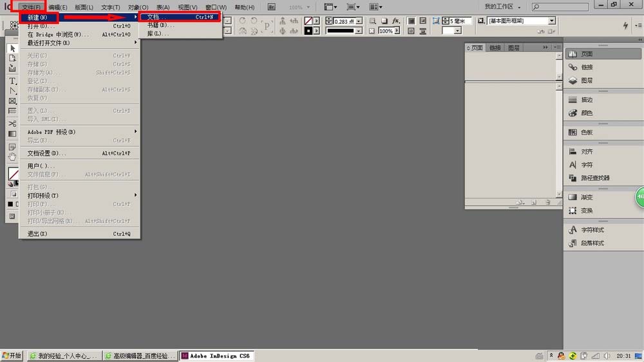Open 描边 Stroke panel in dock

pos(603,99)
